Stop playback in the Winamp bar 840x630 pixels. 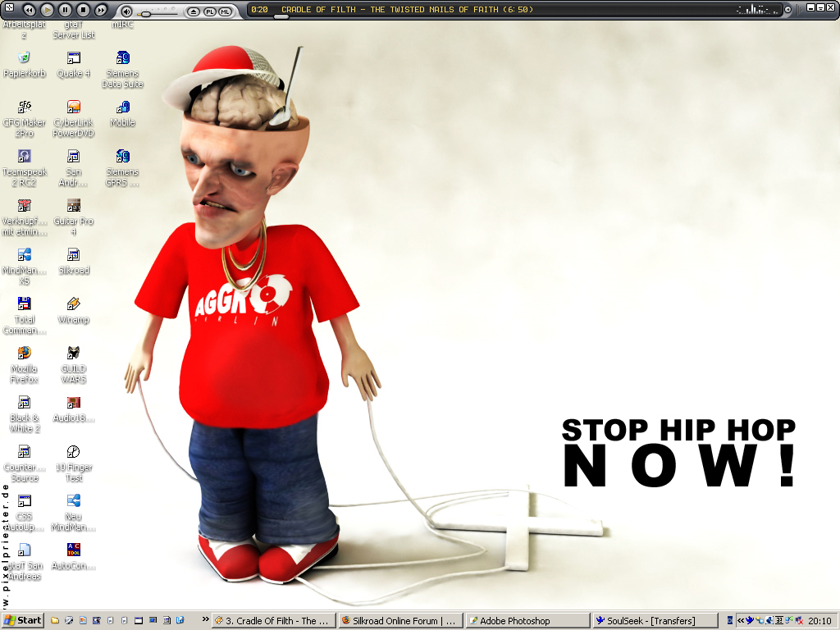(83, 10)
